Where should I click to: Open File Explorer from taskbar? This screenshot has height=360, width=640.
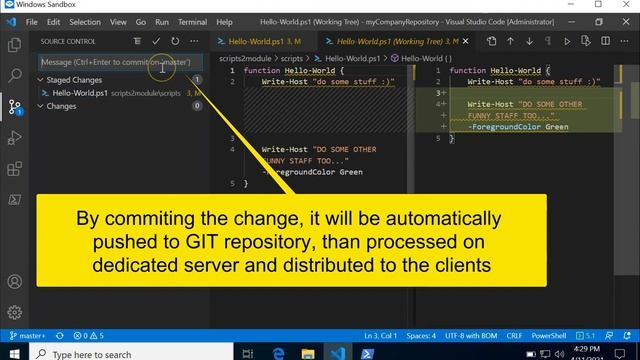tap(308, 353)
